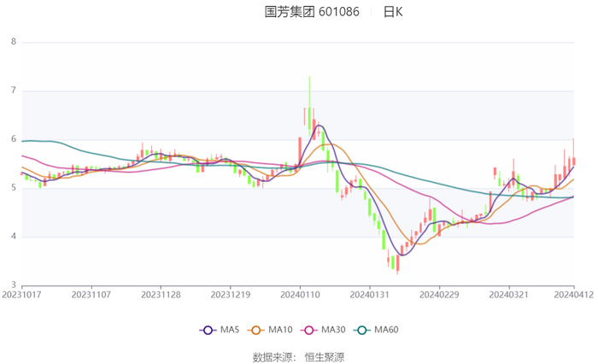This screenshot has width=598, height=364.
Task: Click the 20240412 date axis label
Action: 573,295
